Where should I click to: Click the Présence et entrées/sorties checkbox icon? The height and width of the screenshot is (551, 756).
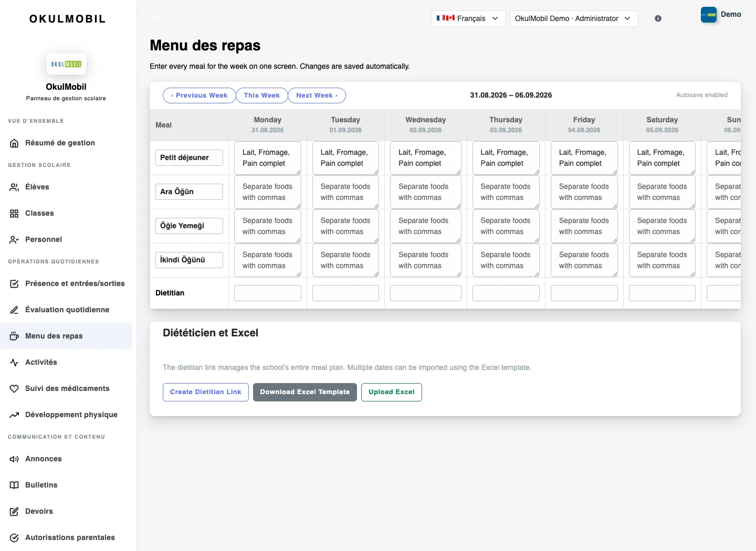14,284
